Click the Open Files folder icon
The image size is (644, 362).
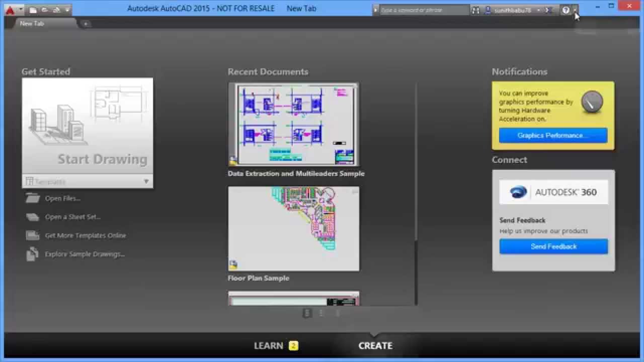[x=33, y=198]
